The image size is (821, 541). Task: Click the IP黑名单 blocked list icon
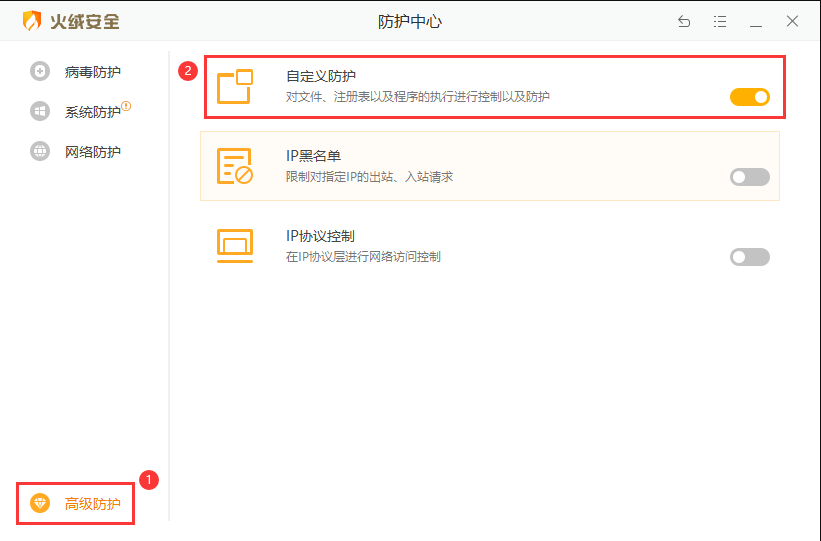click(235, 166)
